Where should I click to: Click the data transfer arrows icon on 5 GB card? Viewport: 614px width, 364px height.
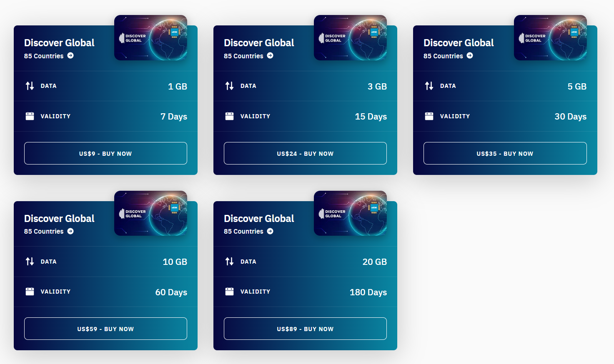coord(429,86)
